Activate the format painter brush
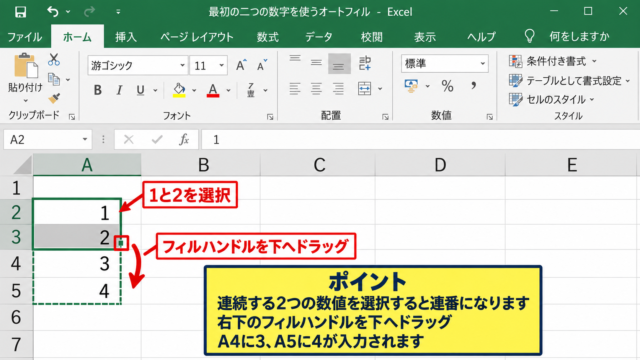640x360 pixels. [x=54, y=98]
